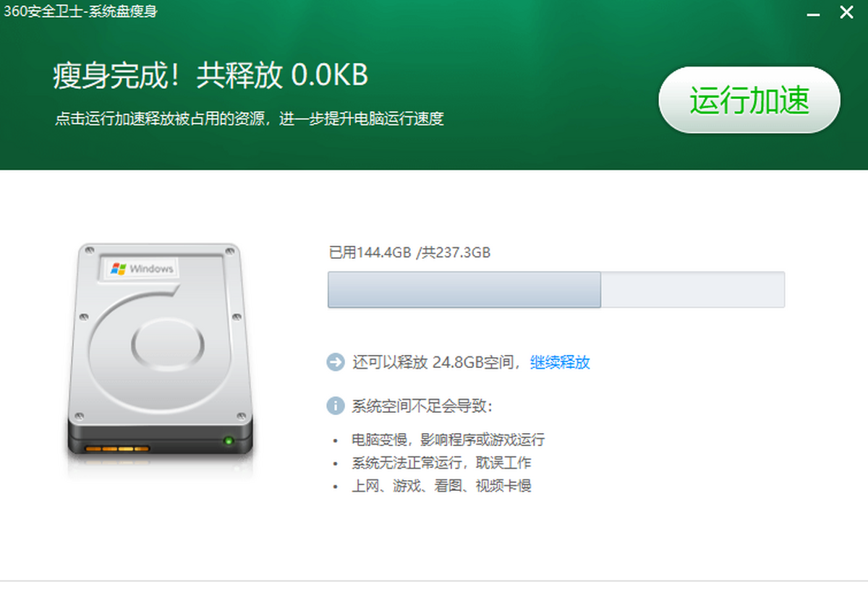868x616 pixels.
Task: Click the green LED on the drive
Action: coord(229,440)
